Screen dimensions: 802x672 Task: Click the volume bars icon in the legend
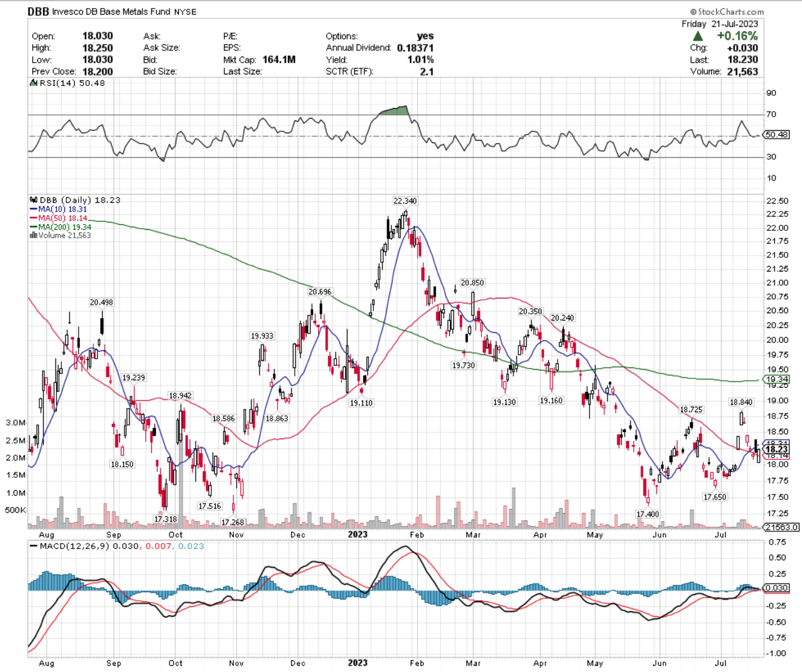pyautogui.click(x=34, y=235)
